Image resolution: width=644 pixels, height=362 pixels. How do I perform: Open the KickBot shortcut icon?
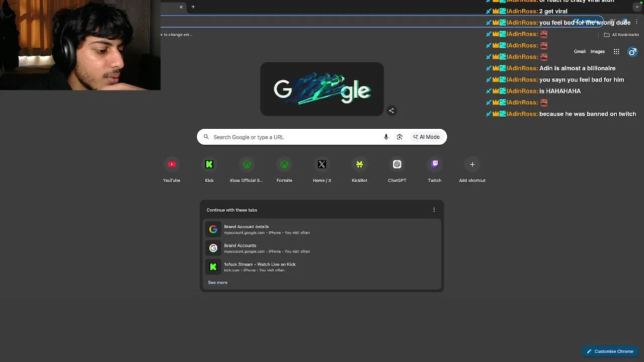359,164
